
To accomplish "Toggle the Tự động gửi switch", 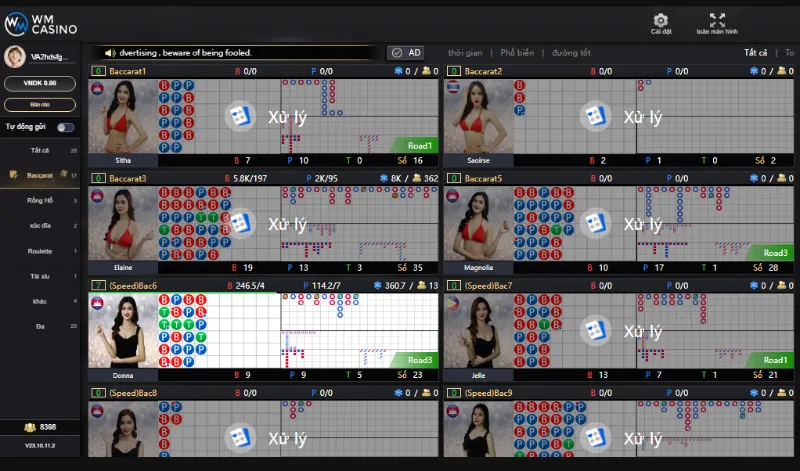I will point(65,127).
